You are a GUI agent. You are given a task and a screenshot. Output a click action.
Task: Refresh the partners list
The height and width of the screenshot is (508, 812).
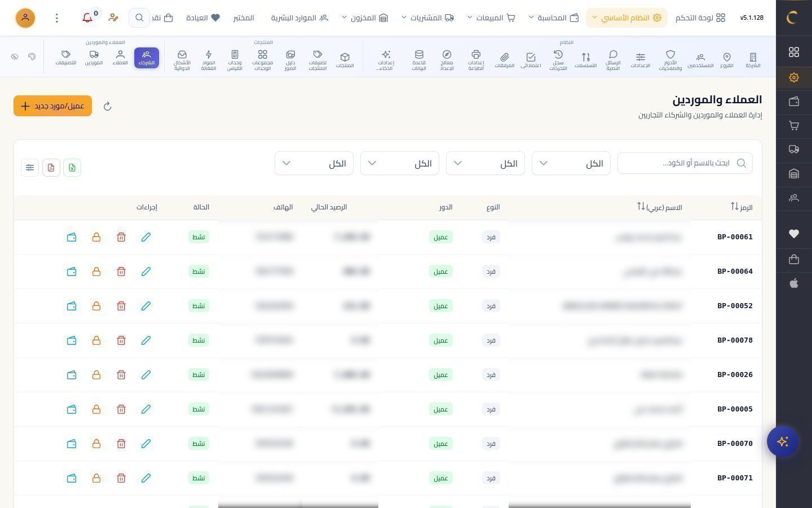coord(108,106)
